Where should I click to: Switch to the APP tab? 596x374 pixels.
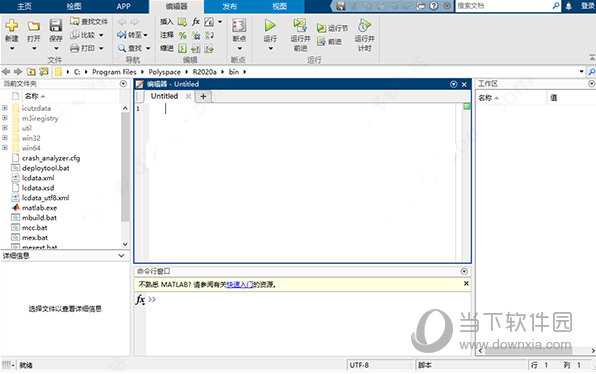tap(124, 6)
